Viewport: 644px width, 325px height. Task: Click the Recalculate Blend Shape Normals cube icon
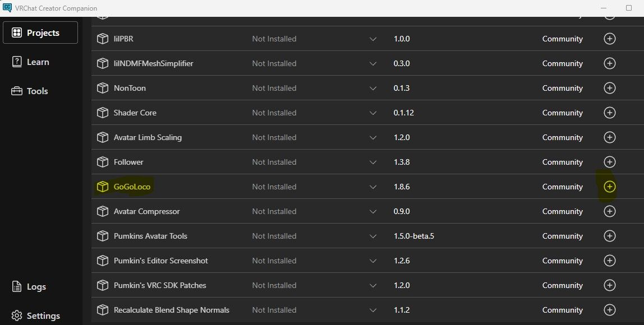(x=102, y=310)
